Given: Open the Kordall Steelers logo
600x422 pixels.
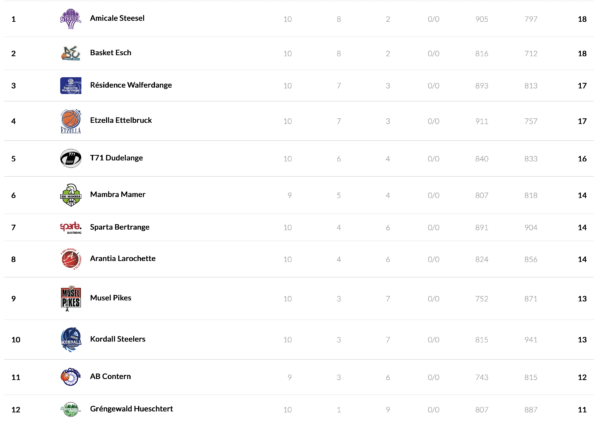Looking at the screenshot, I should coord(70,339).
